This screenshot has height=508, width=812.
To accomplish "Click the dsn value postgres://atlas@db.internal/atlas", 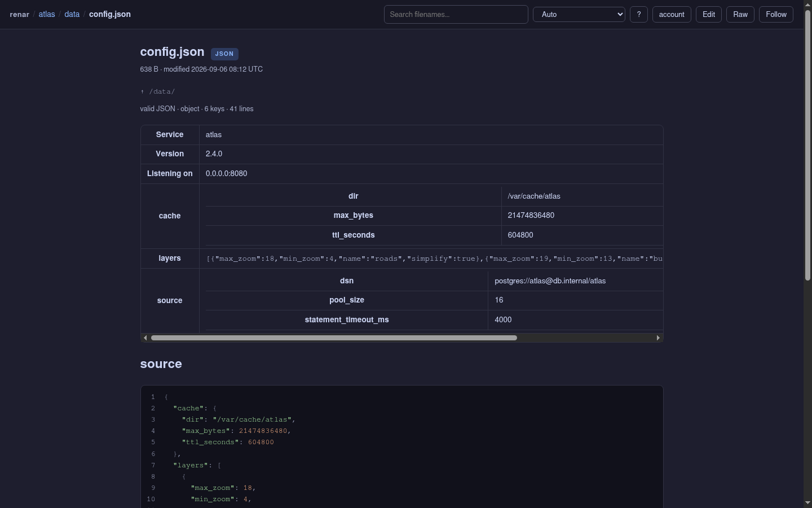I will (x=550, y=281).
